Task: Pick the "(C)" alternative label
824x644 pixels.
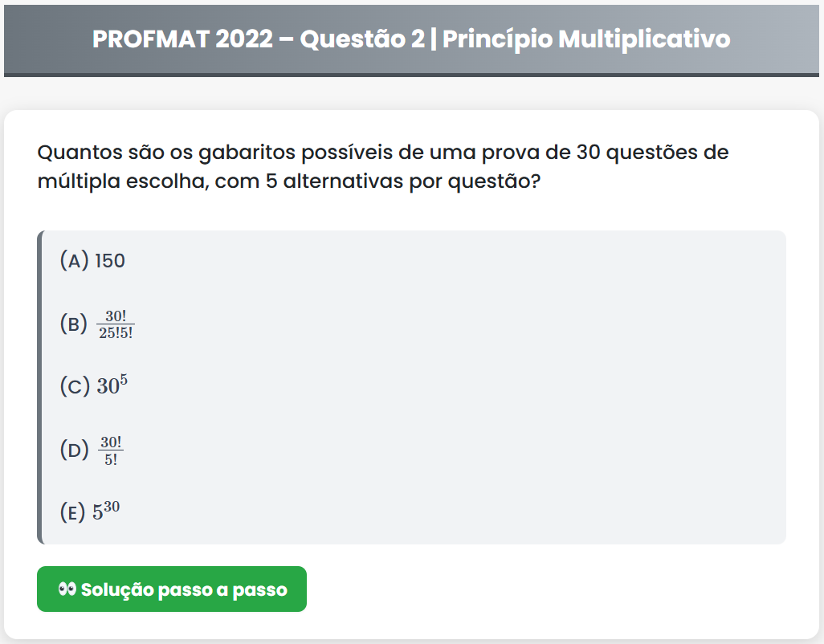Action: [75, 386]
